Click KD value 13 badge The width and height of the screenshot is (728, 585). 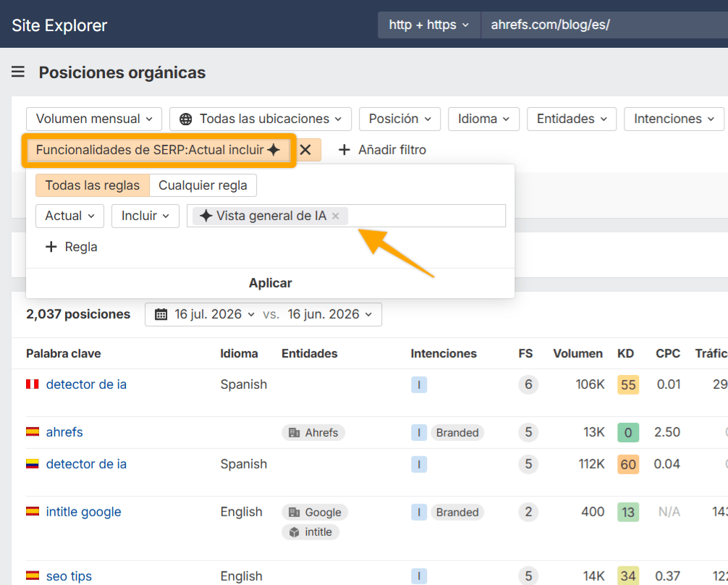(628, 512)
